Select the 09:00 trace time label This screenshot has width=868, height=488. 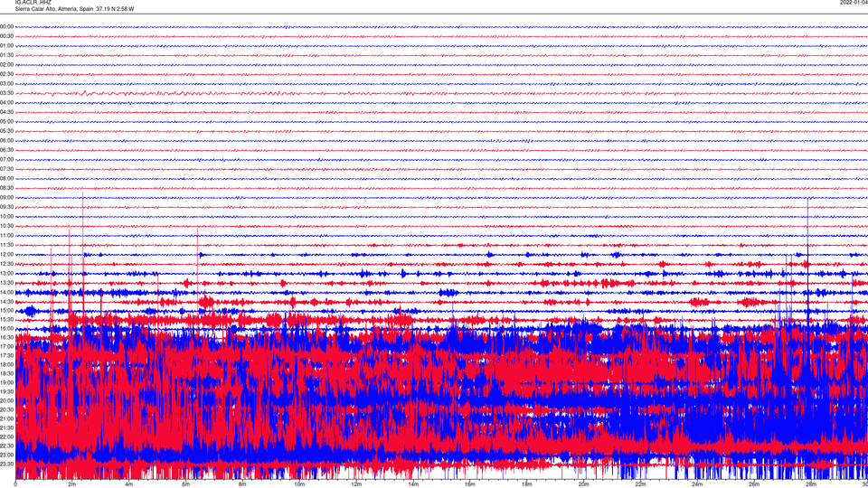pos(6,198)
